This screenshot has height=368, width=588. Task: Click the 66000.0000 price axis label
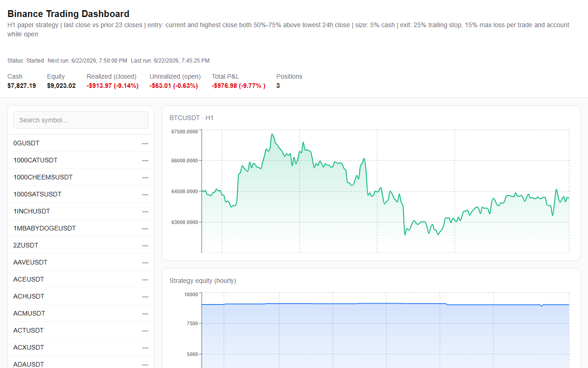pos(184,161)
